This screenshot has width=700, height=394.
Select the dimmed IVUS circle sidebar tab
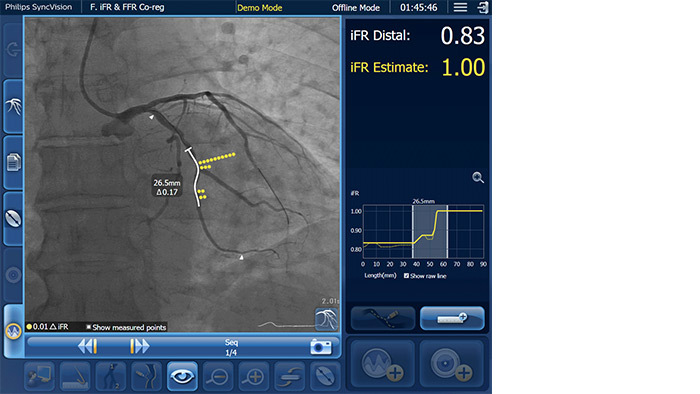[13, 275]
